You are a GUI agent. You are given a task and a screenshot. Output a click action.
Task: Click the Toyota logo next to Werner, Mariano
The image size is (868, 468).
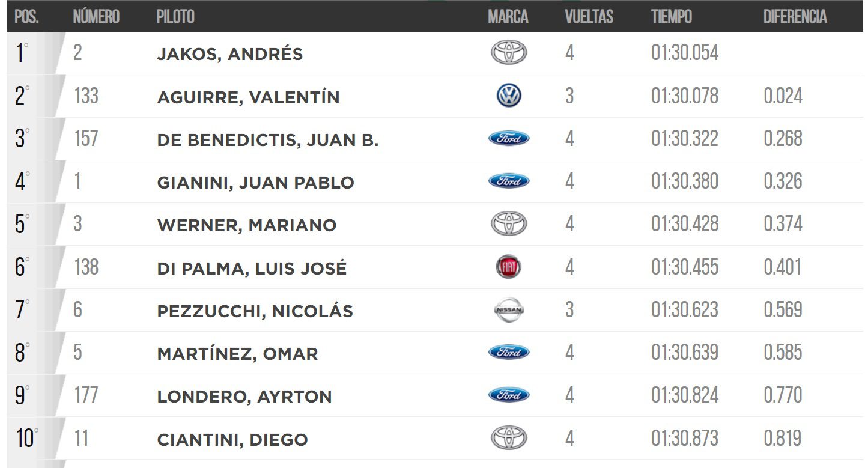point(508,224)
